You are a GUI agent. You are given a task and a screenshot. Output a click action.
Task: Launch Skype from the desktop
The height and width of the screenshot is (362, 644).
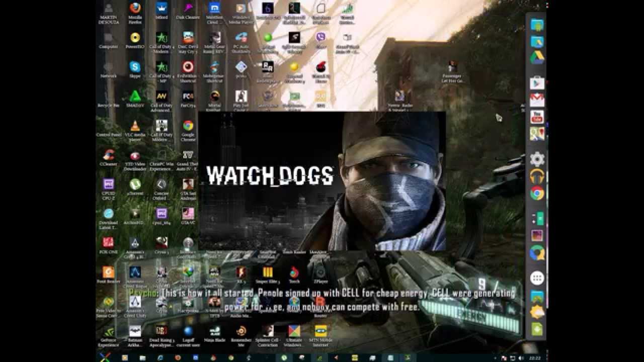click(135, 69)
